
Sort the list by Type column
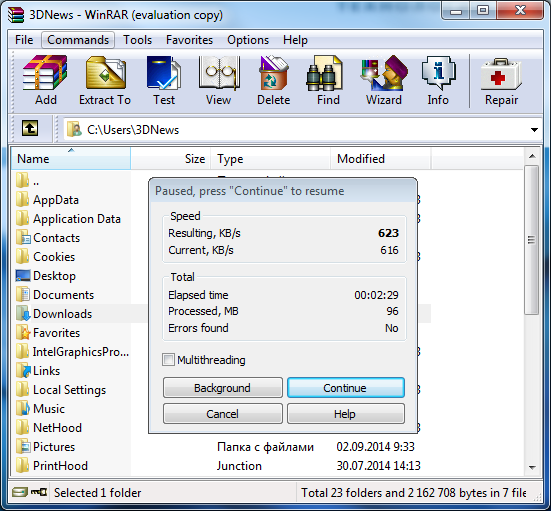point(271,159)
